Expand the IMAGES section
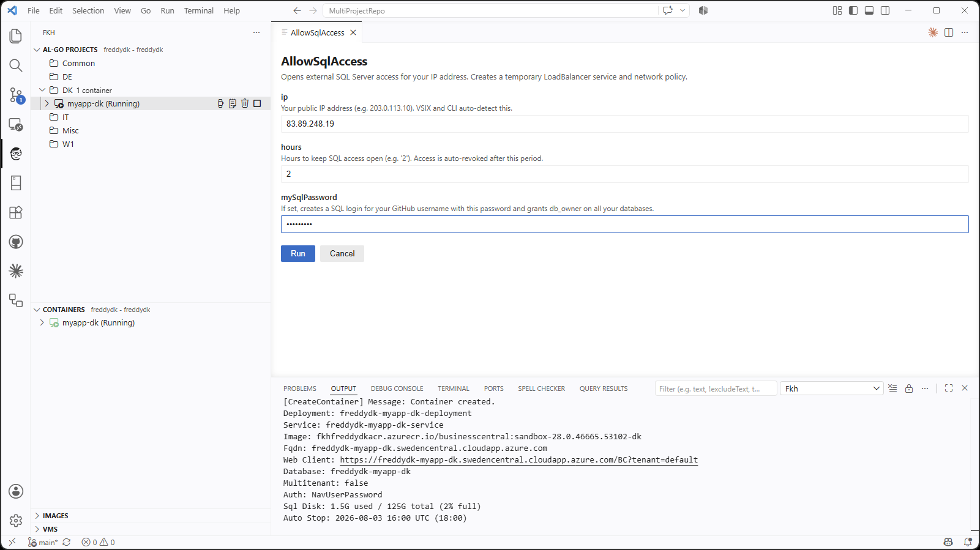The height and width of the screenshot is (550, 980). point(37,516)
